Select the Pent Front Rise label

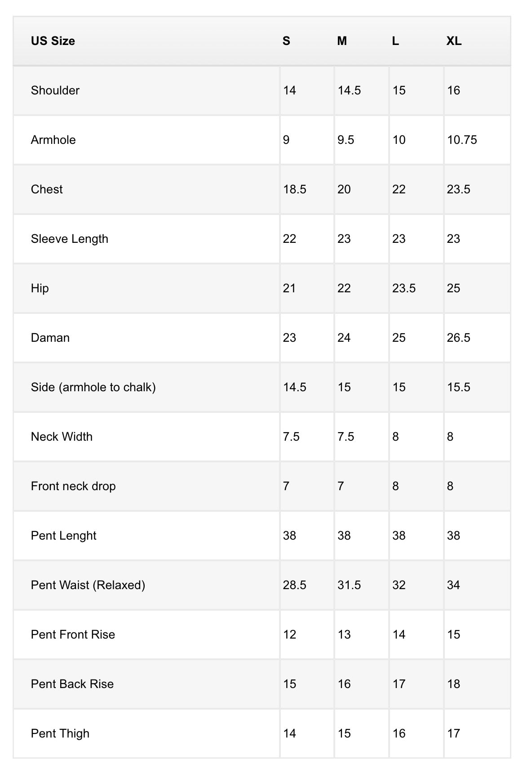[x=73, y=635]
